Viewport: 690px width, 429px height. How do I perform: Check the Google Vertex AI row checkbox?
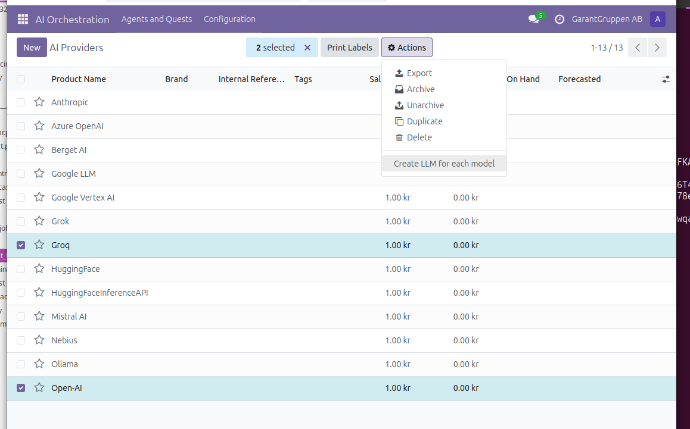coord(21,197)
